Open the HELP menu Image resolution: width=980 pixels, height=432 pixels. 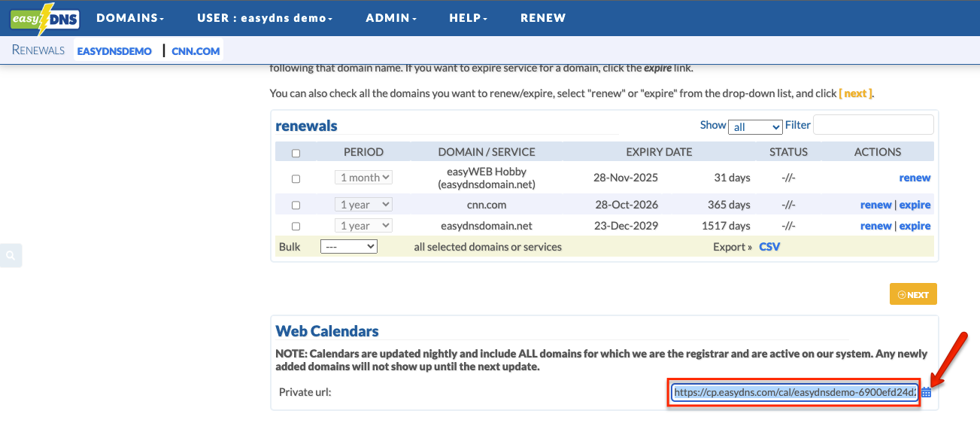pyautogui.click(x=468, y=18)
